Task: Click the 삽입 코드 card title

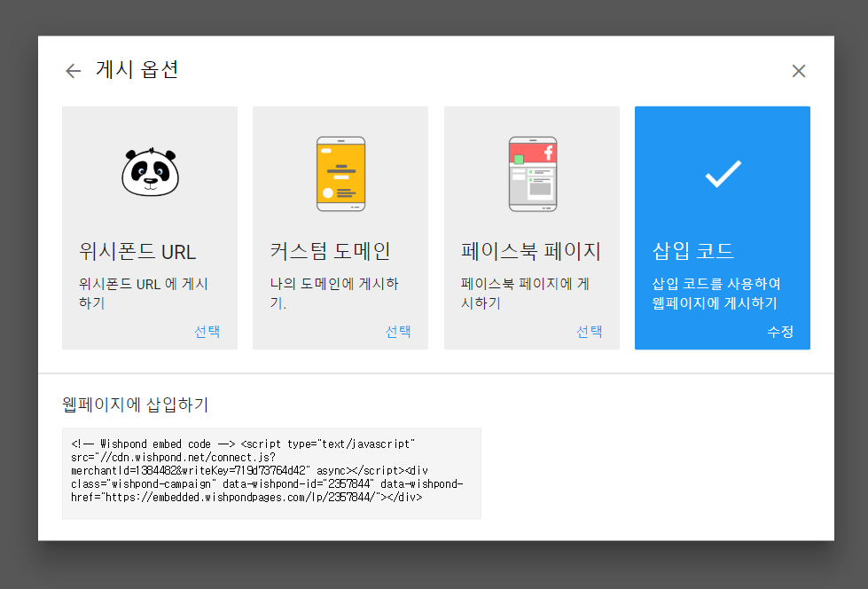Action: point(693,251)
